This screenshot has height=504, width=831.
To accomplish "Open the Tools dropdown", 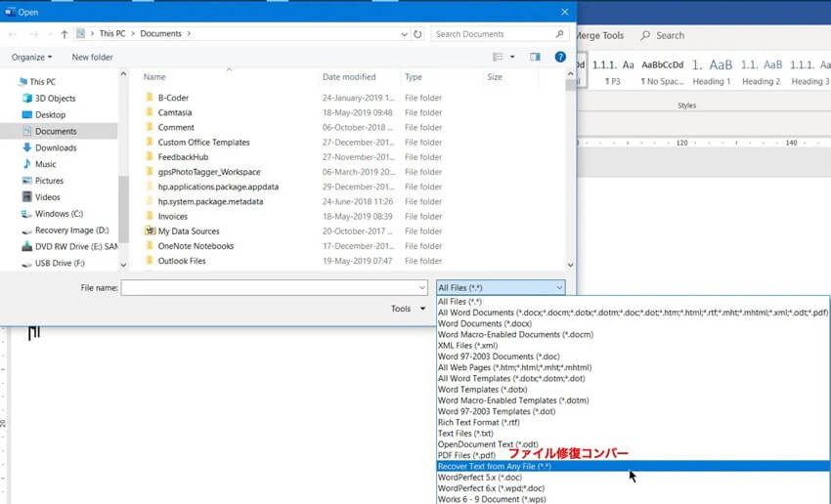I will coord(405,309).
